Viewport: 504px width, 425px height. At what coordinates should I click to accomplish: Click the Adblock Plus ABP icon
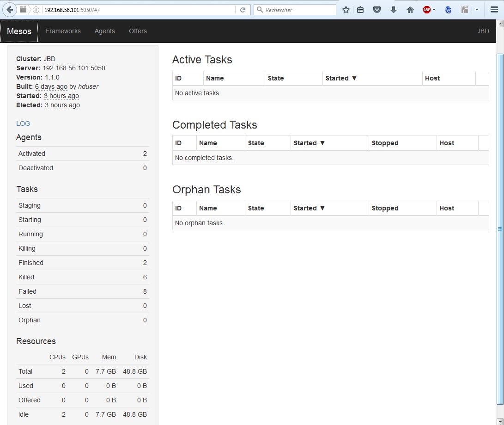(426, 10)
